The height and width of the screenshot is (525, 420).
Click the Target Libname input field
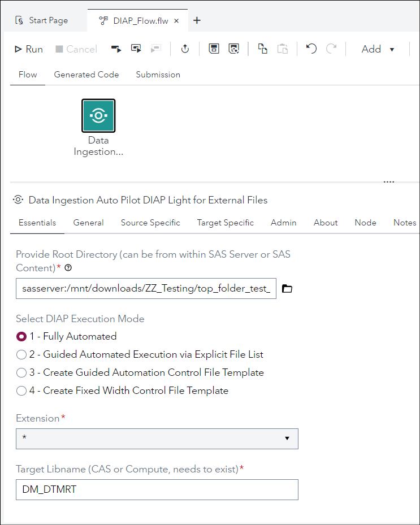click(157, 490)
